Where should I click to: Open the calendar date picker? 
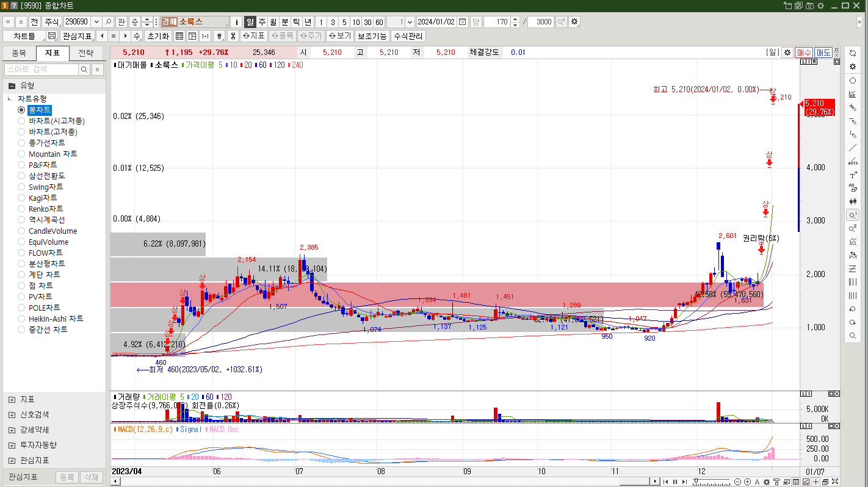click(x=463, y=22)
